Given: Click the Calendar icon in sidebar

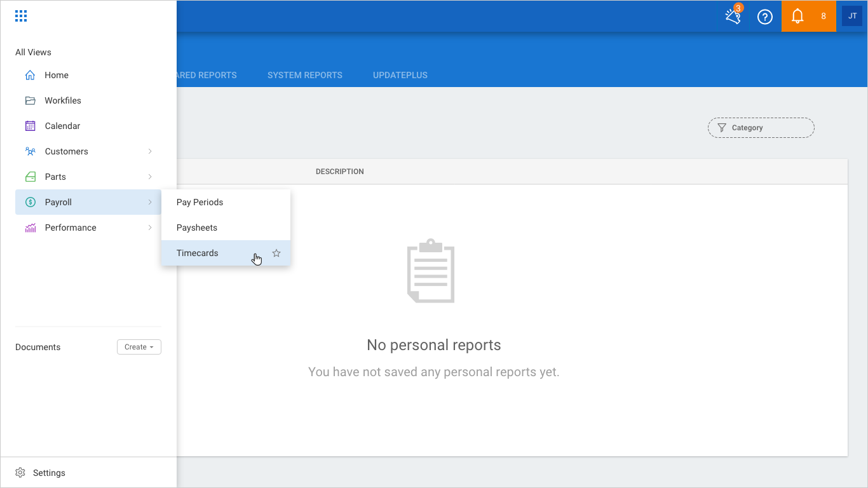Looking at the screenshot, I should point(30,126).
